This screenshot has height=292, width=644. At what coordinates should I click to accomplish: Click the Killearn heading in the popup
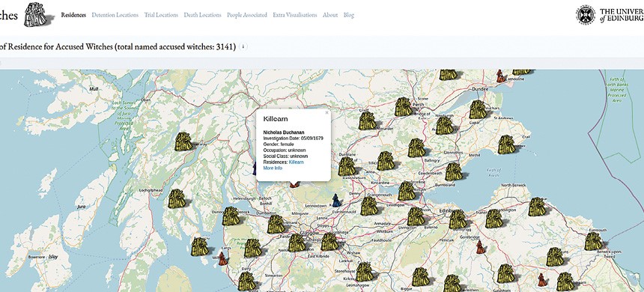coord(275,119)
